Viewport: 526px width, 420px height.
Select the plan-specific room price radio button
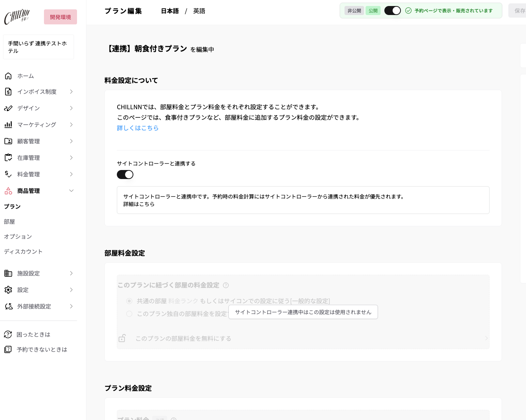[129, 314]
